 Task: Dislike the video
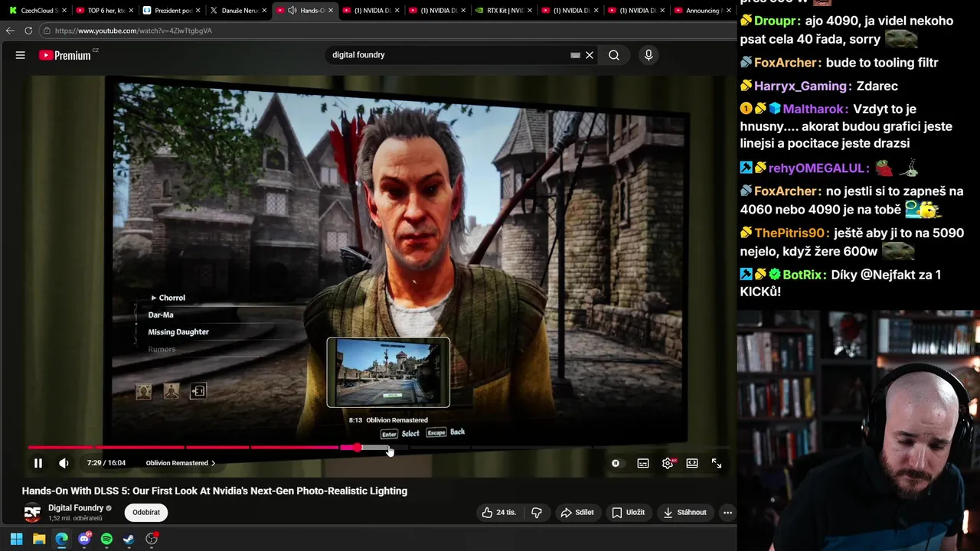click(537, 513)
